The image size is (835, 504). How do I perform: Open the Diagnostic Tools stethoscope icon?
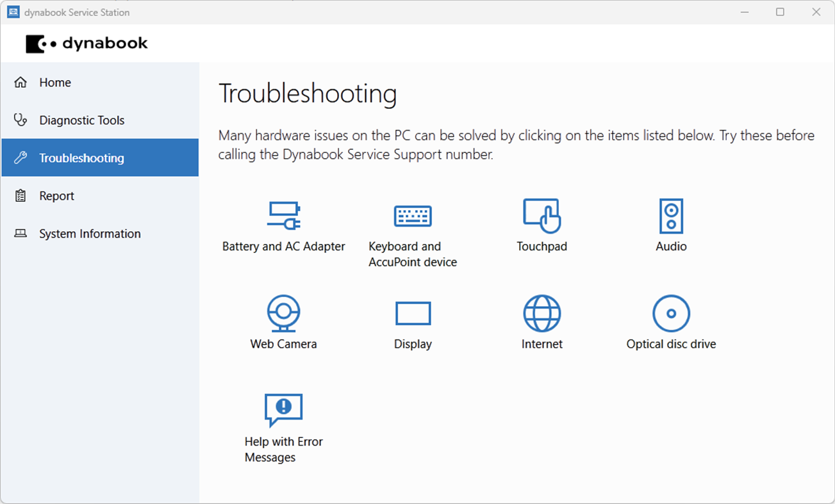coord(20,120)
